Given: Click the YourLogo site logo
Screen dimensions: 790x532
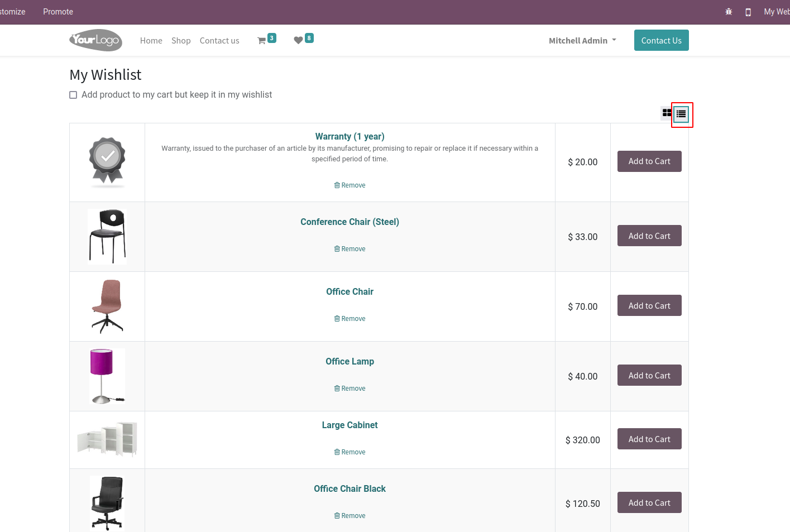Looking at the screenshot, I should tap(95, 40).
